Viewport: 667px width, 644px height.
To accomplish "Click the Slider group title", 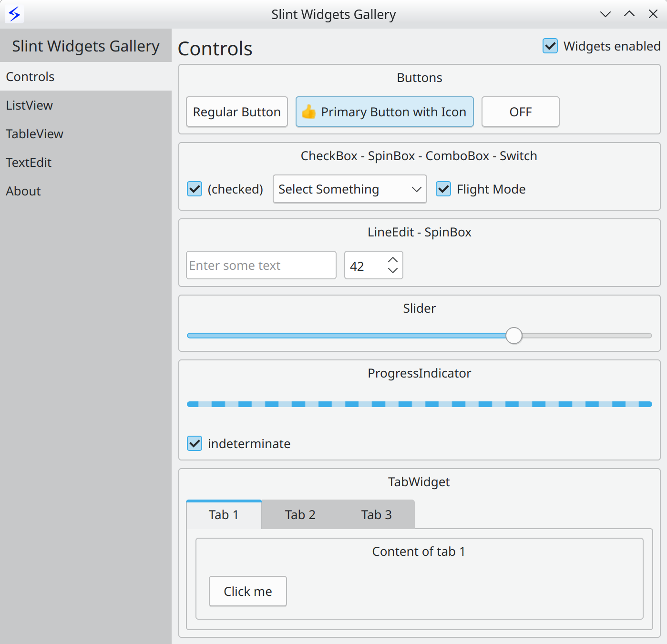I will point(420,308).
